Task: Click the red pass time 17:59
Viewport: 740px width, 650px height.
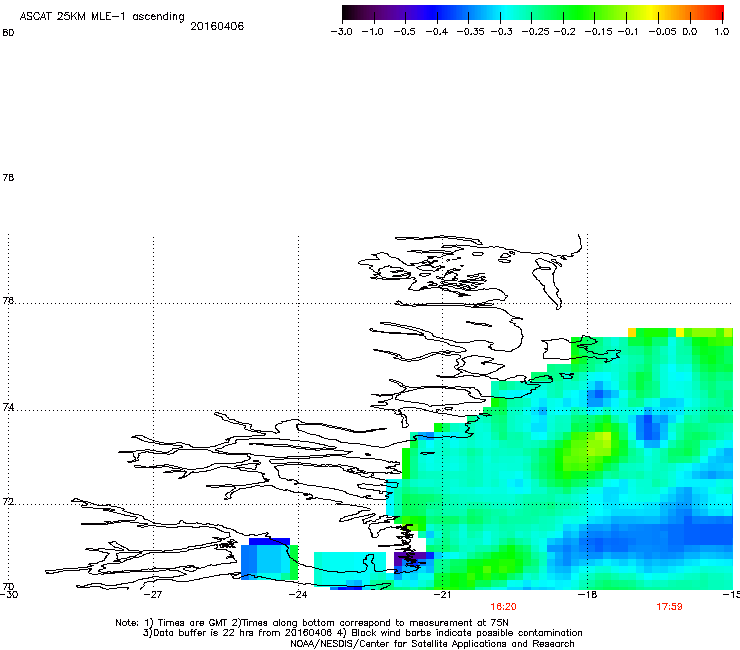Action: point(669,607)
